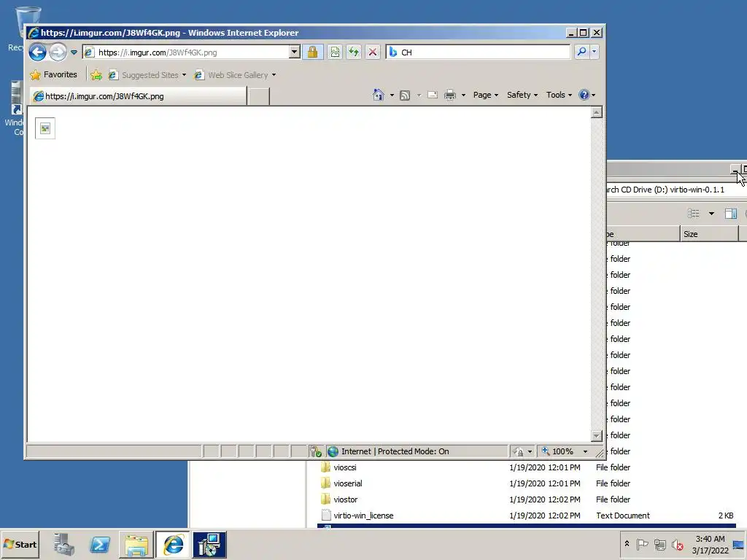747x560 pixels.
Task: Click the broken image placeholder
Action: pyautogui.click(x=45, y=128)
